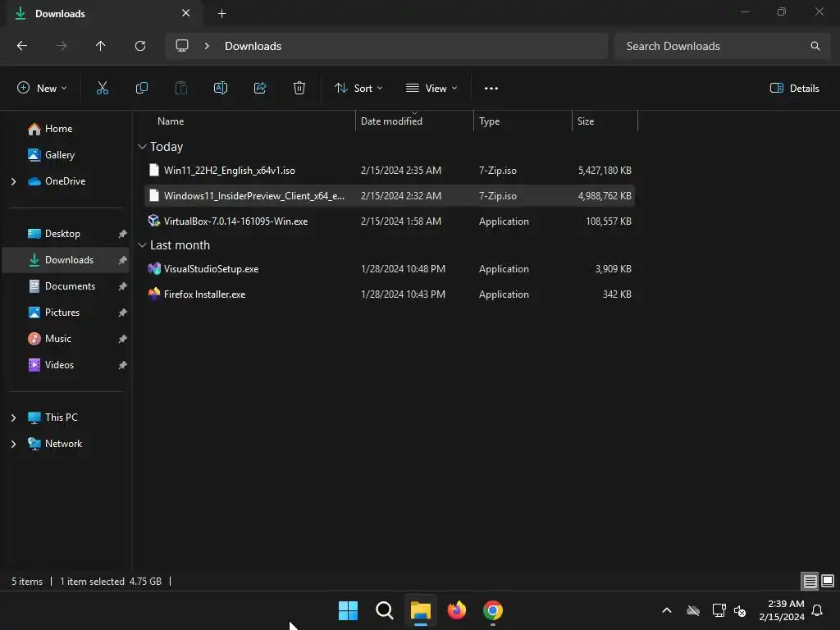This screenshot has width=840, height=630.
Task: Click the Copy icon in toolbar
Action: tap(141, 89)
